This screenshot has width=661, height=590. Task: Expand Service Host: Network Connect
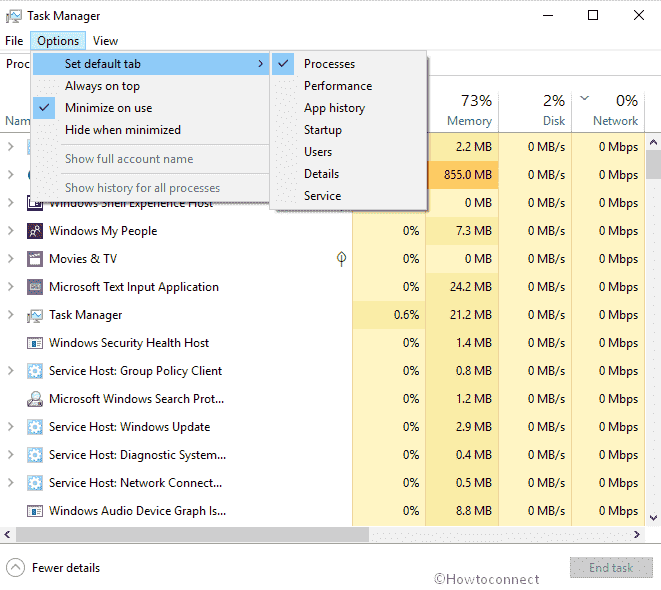click(11, 483)
